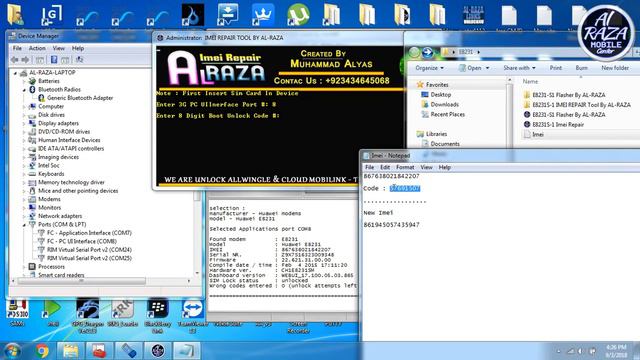Image resolution: width=640 pixels, height=360 pixels.
Task: Click Name column header in Explorer
Action: (530, 82)
